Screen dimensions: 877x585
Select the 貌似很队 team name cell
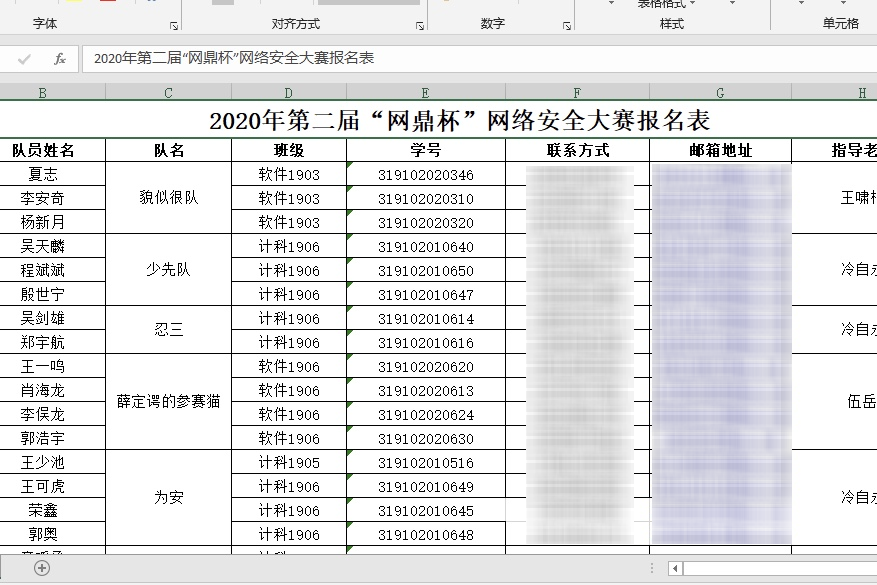click(167, 197)
